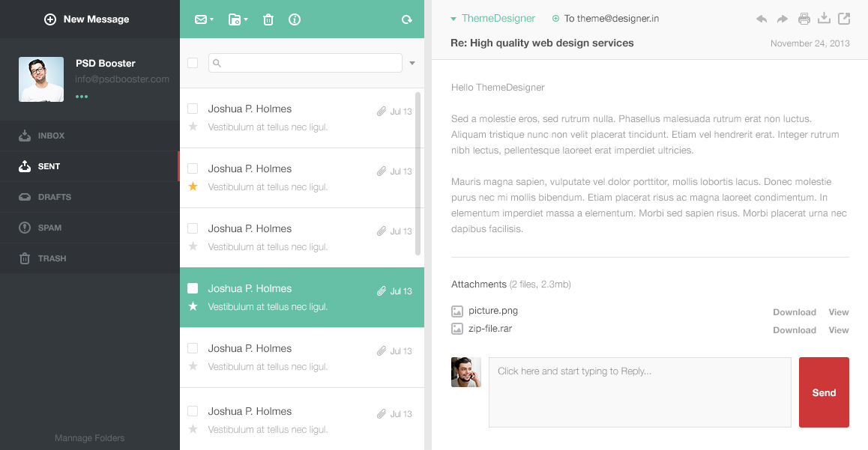Viewport: 868px width, 450px height.
Task: Click the info icon in green toolbar
Action: [x=295, y=19]
